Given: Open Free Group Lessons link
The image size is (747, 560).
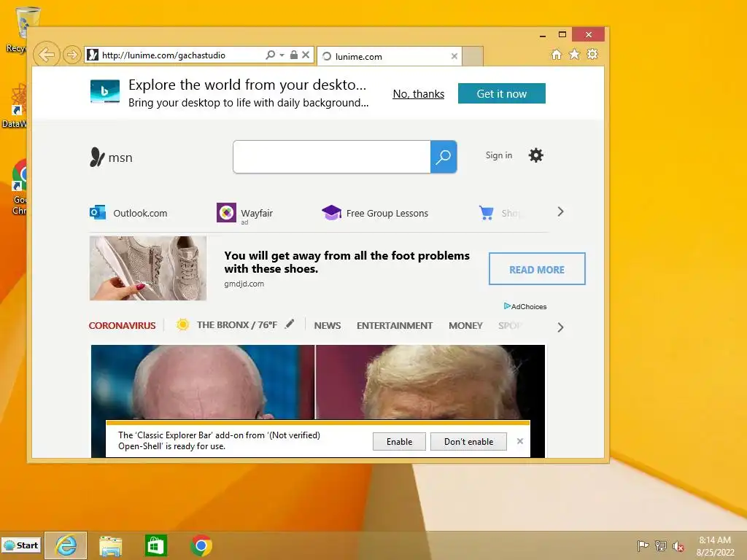Looking at the screenshot, I should click(375, 213).
